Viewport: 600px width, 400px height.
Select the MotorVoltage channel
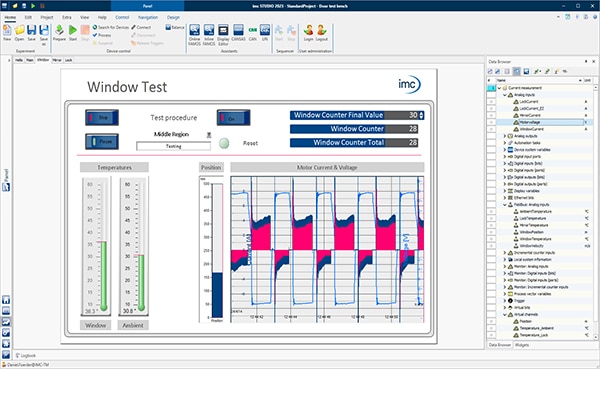click(530, 122)
